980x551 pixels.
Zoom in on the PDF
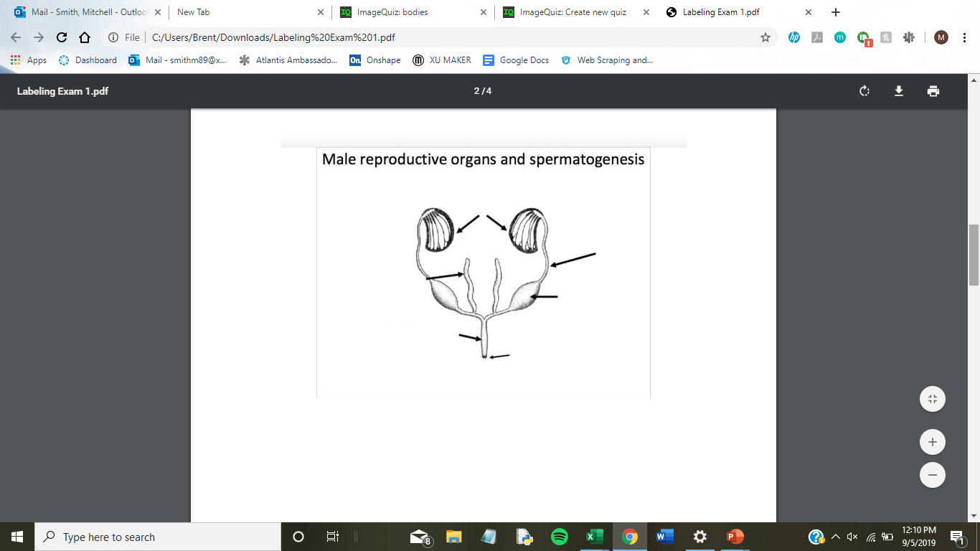click(x=933, y=442)
